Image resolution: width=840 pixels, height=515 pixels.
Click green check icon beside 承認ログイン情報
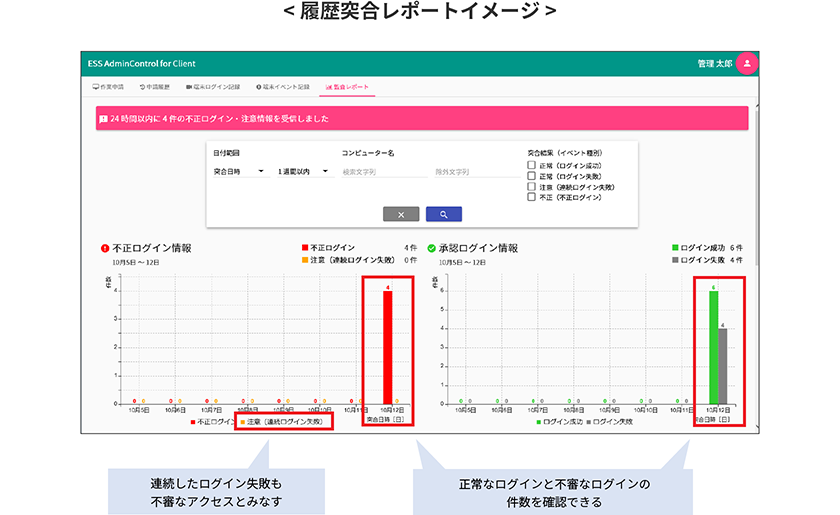pyautogui.click(x=431, y=248)
